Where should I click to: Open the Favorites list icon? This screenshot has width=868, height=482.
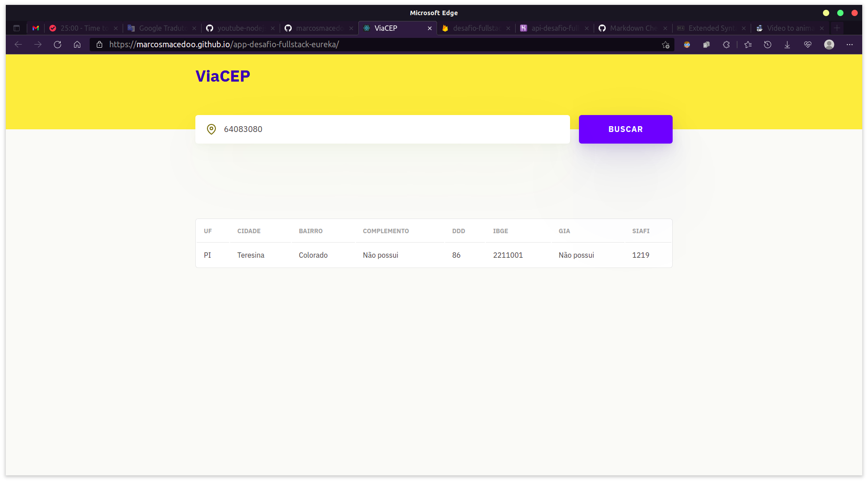tap(748, 45)
